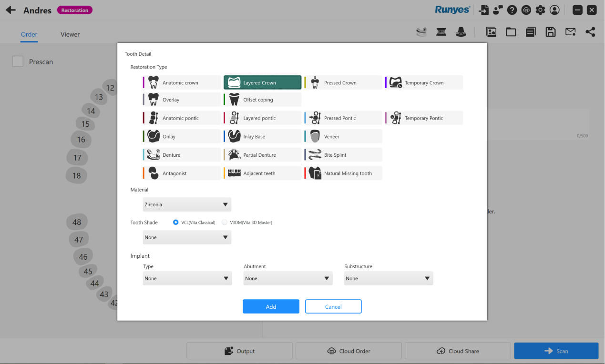Select VCL (Vita Classical) shade radio

coord(176,222)
